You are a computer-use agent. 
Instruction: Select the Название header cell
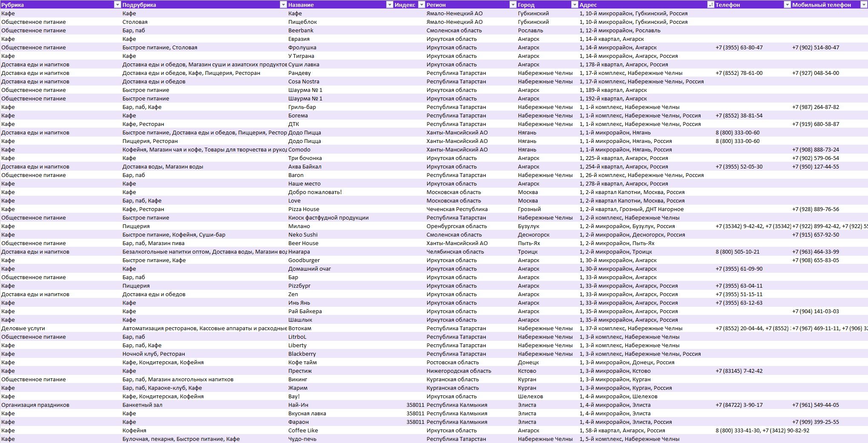[x=340, y=5]
